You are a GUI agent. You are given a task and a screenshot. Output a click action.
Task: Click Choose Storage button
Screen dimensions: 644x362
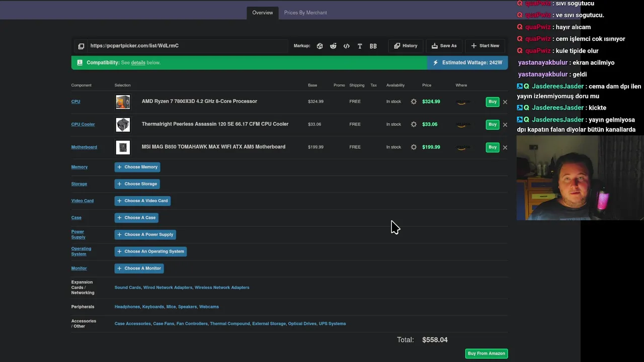pyautogui.click(x=137, y=184)
